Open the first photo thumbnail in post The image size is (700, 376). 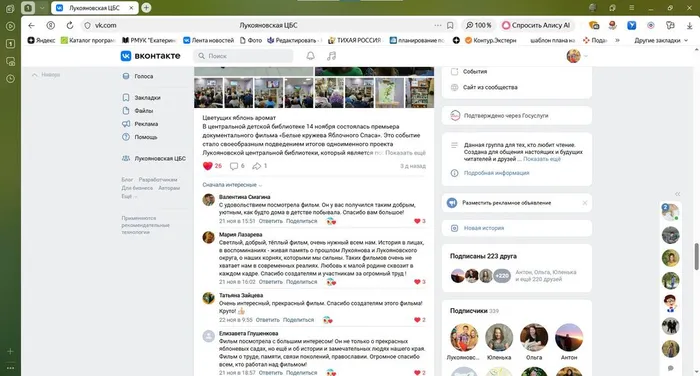208,92
